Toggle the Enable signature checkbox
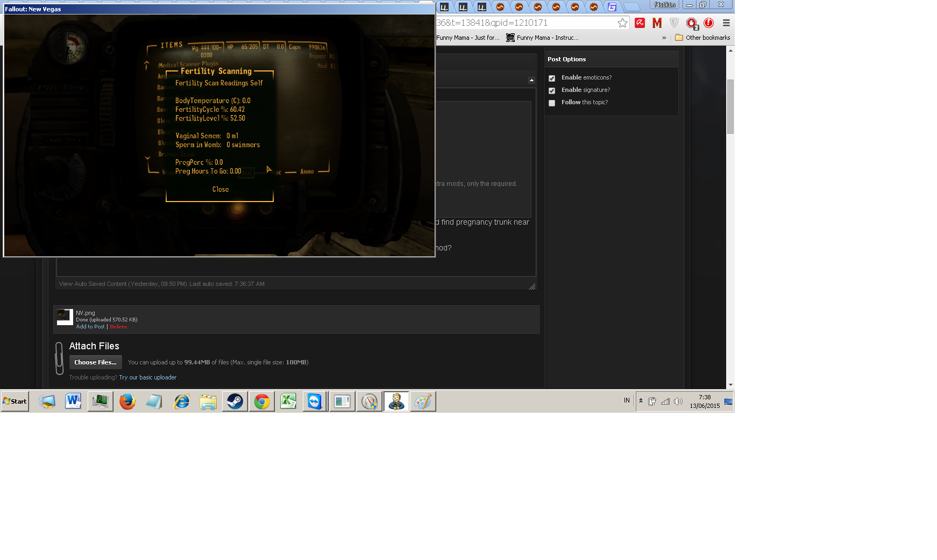The height and width of the screenshot is (560, 937). pos(552,90)
